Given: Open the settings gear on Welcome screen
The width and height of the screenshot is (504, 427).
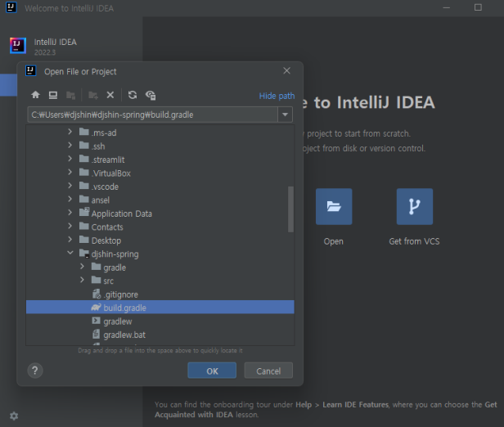Looking at the screenshot, I should pos(14,416).
